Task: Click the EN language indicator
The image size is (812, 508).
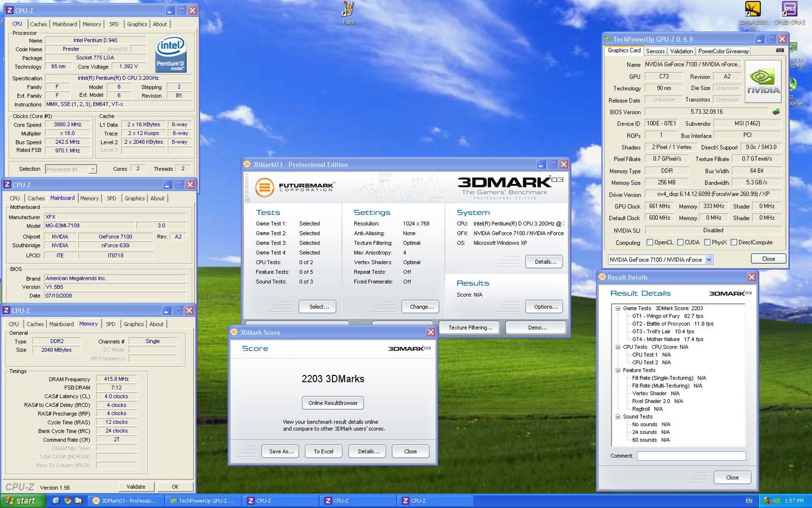Action: click(749, 501)
